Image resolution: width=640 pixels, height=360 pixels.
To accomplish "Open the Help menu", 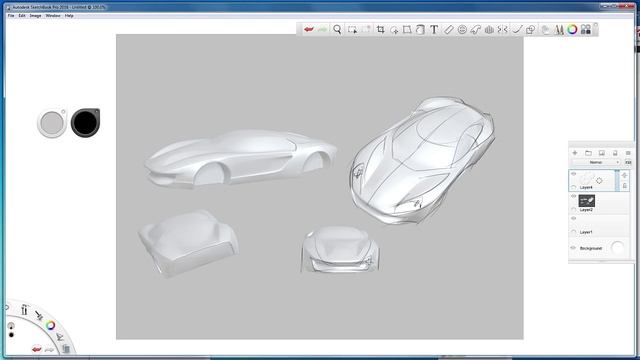I will click(x=69, y=16).
